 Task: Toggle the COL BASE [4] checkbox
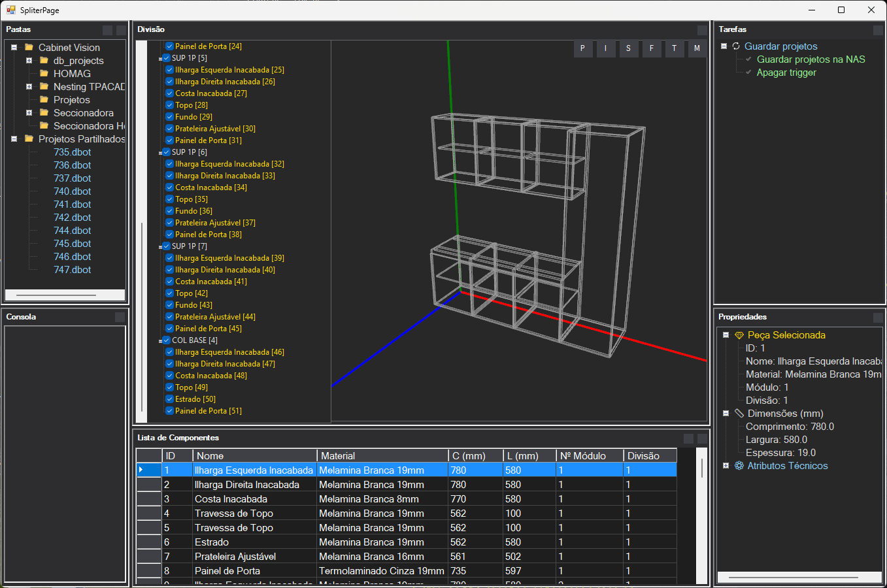166,340
